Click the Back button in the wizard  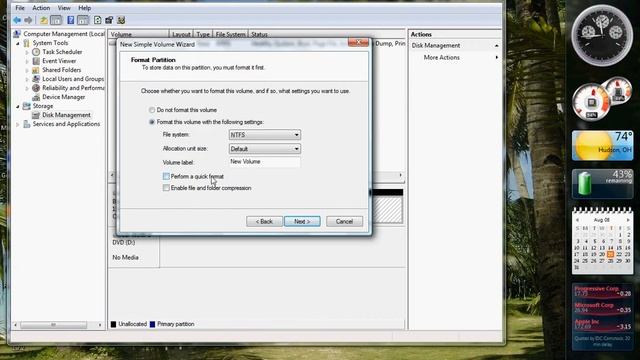(264, 221)
